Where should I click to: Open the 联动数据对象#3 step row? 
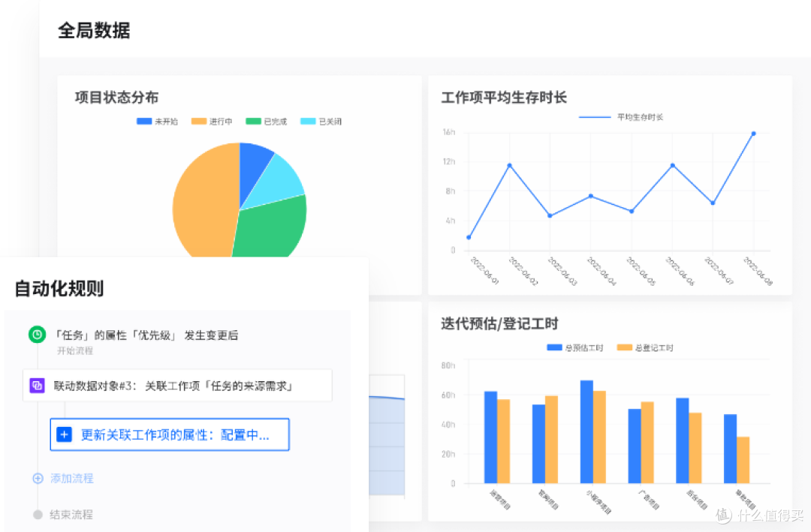click(x=177, y=386)
